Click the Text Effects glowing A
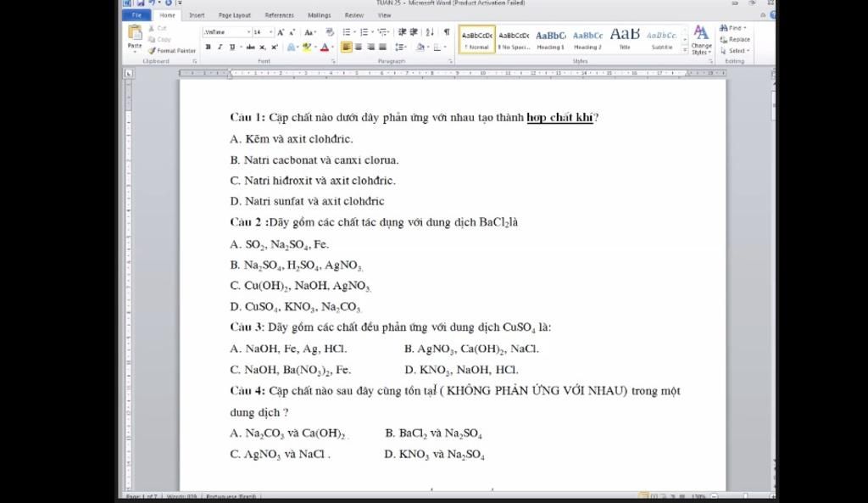The image size is (868, 503). 291,48
